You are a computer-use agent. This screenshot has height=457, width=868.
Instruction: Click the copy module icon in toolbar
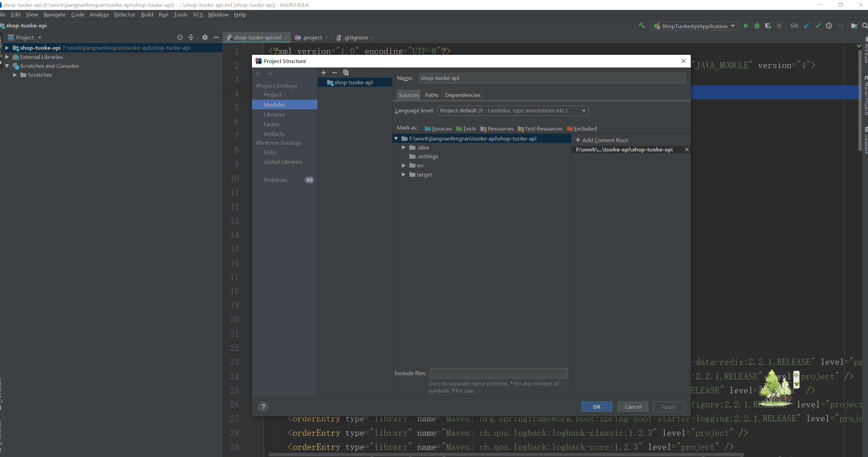click(x=345, y=73)
